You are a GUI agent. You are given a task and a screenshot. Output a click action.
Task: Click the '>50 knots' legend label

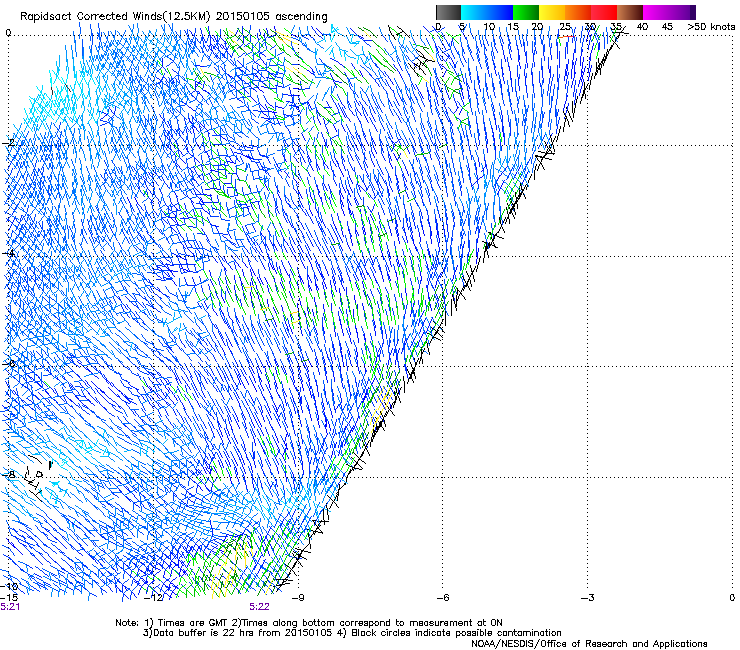coord(711,27)
